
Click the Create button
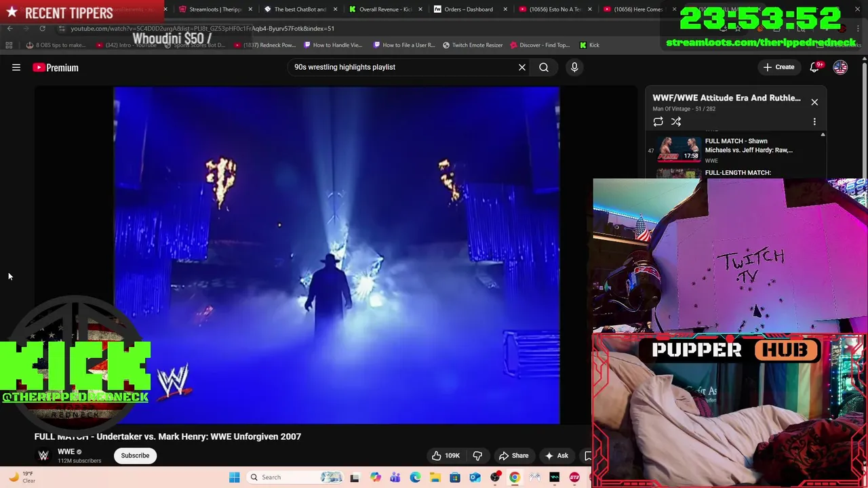(778, 67)
